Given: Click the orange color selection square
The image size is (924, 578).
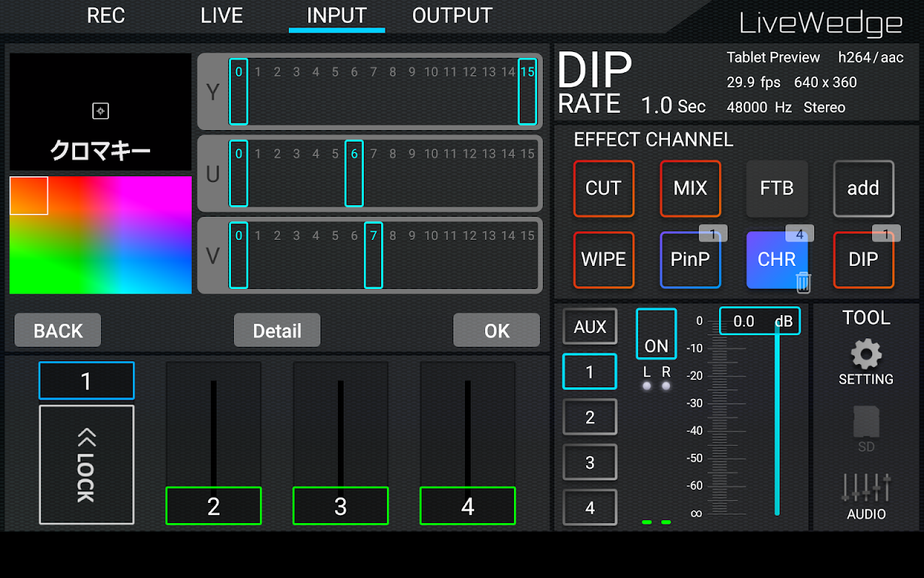Looking at the screenshot, I should (x=29, y=195).
